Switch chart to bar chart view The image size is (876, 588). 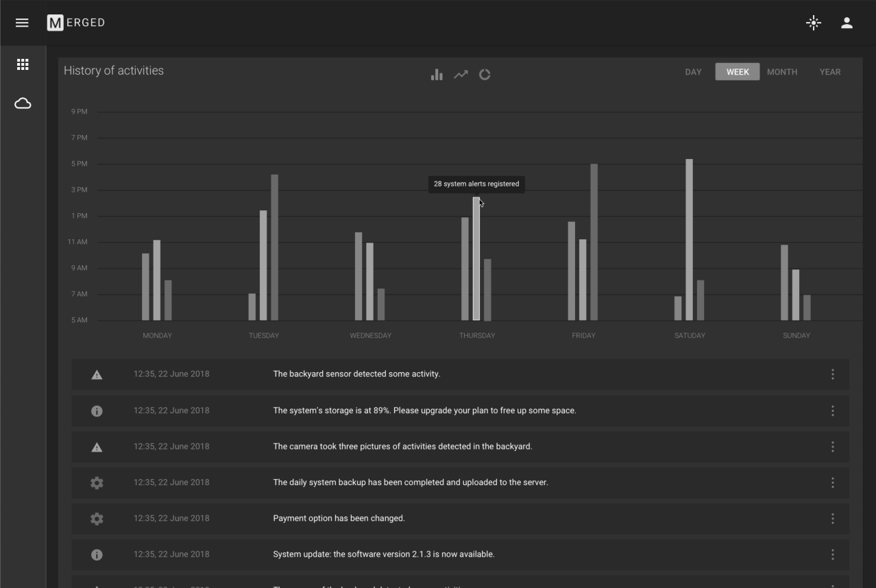coord(437,75)
